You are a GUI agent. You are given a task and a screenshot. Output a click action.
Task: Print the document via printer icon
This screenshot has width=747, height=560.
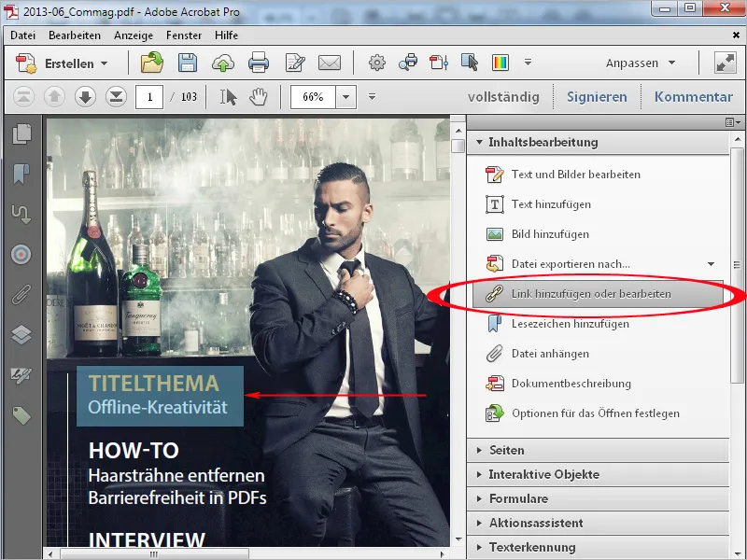pyautogui.click(x=259, y=63)
